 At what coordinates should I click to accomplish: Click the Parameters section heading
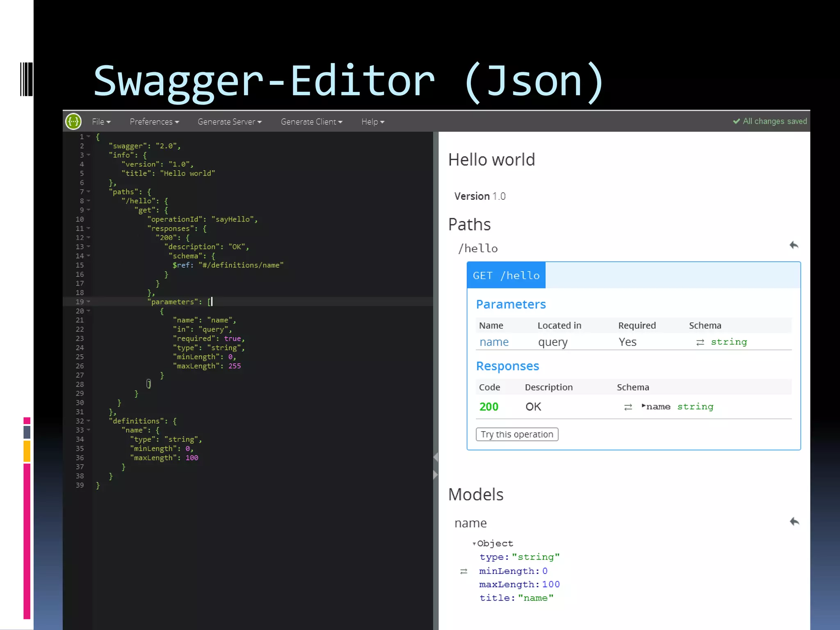511,304
